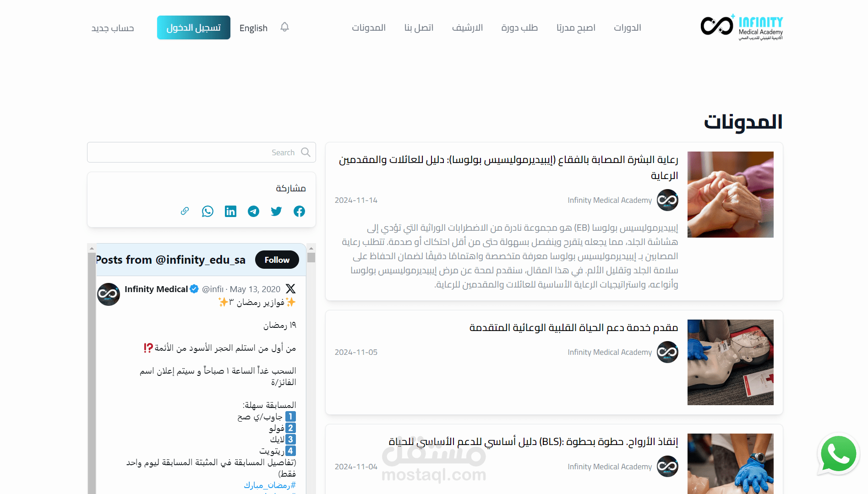Open the الدورات menu item
Viewport: 868px width, 494px height.
click(x=627, y=27)
